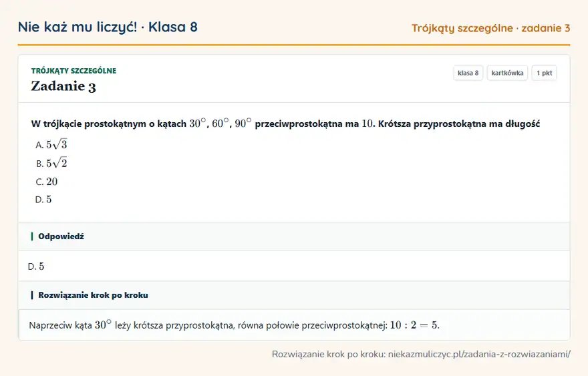Click the 'kartkówka' tag
This screenshot has width=588, height=376.
(x=507, y=73)
